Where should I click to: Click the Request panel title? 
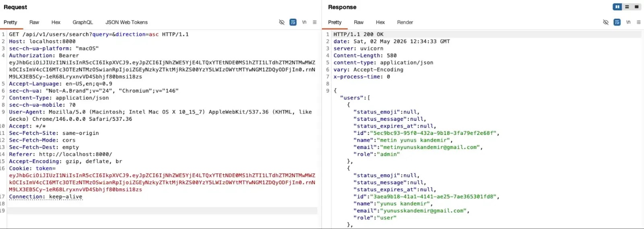[15, 7]
